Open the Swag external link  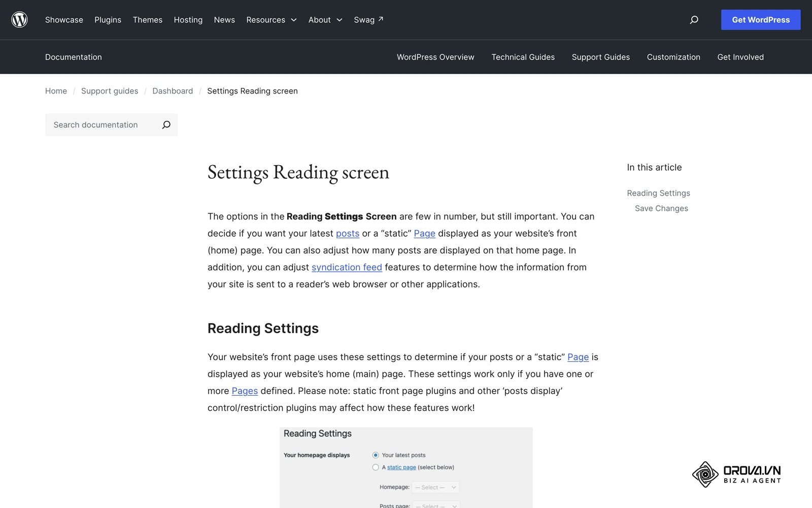[368, 20]
